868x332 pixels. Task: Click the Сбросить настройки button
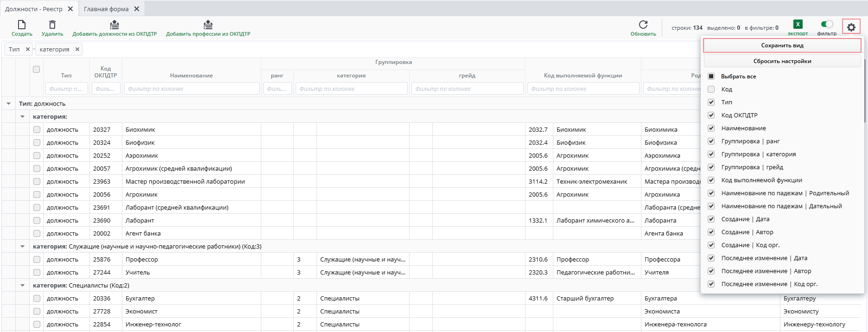click(x=782, y=61)
